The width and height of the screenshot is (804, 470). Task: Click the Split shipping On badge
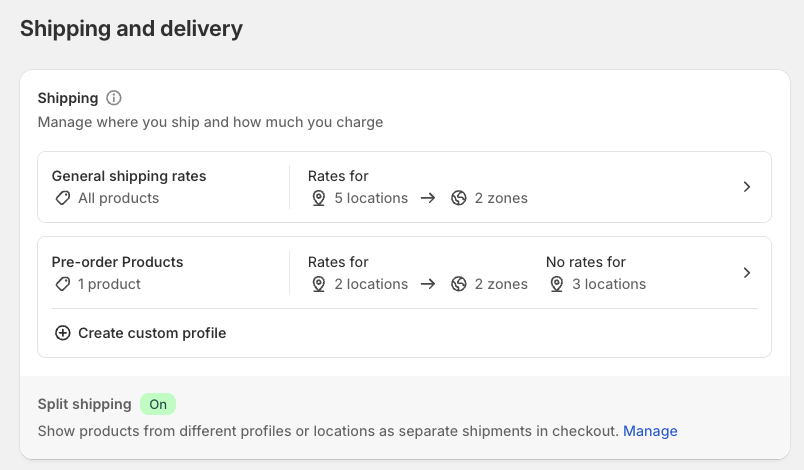pos(158,404)
